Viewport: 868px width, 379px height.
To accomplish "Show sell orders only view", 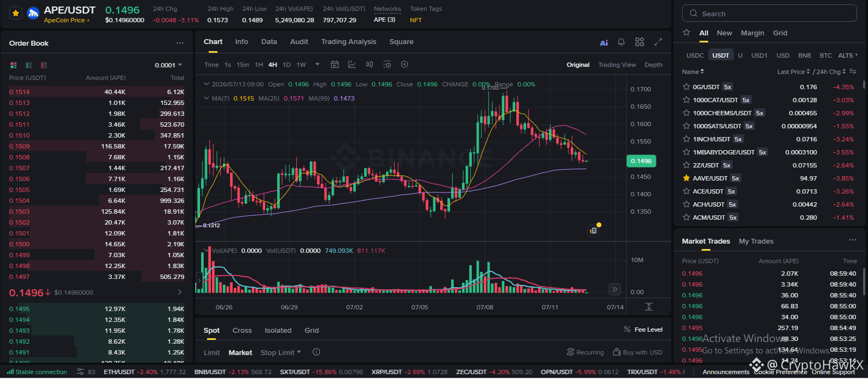I will 44,65.
